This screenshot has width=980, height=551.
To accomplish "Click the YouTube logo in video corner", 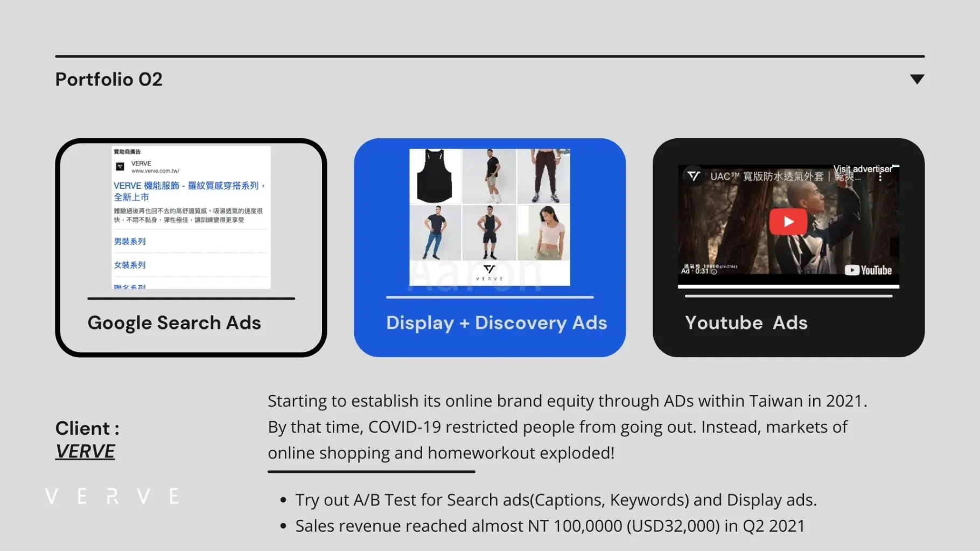I will (868, 270).
